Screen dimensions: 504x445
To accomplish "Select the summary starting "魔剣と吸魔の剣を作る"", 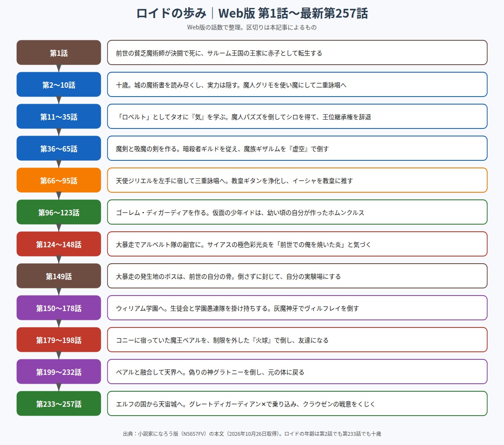I will click(x=297, y=149).
